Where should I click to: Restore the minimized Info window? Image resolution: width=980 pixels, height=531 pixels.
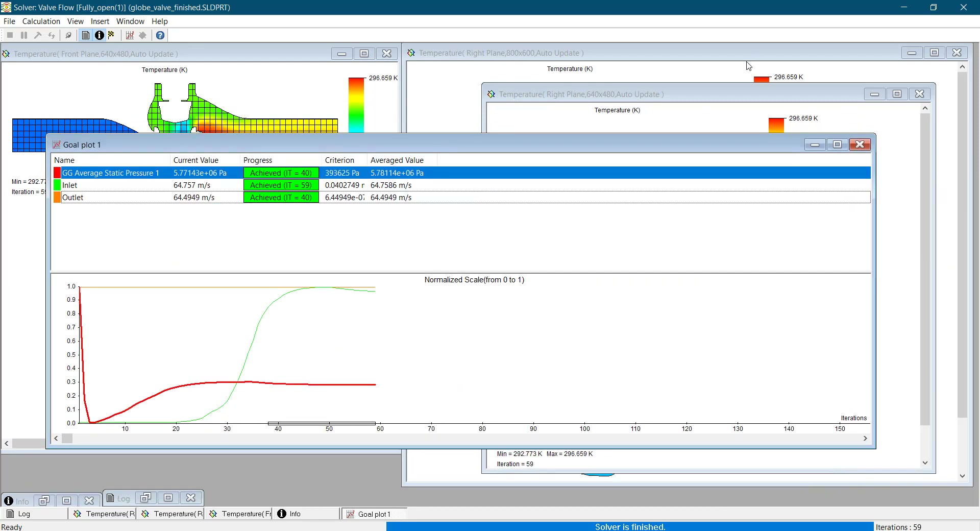click(44, 501)
